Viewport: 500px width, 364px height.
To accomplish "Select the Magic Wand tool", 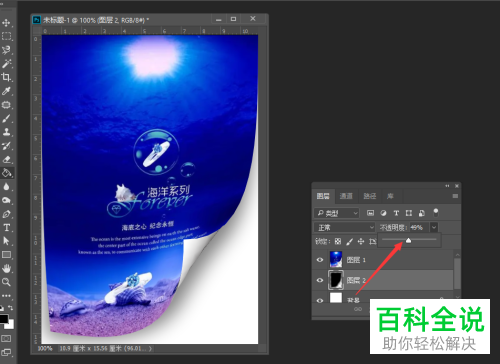I will [6, 63].
